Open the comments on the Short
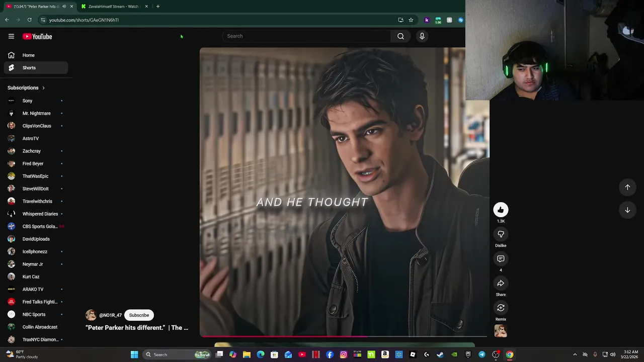The image size is (644, 362). 501,259
